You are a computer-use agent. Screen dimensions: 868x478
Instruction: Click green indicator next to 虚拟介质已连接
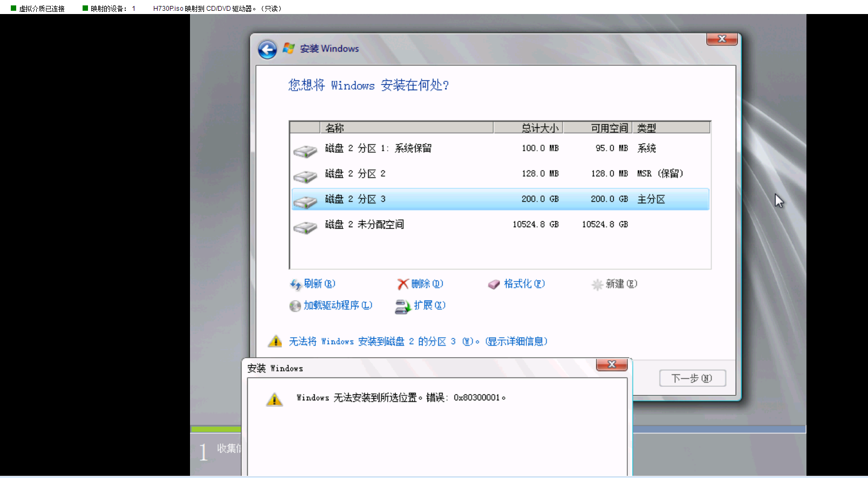[13, 8]
